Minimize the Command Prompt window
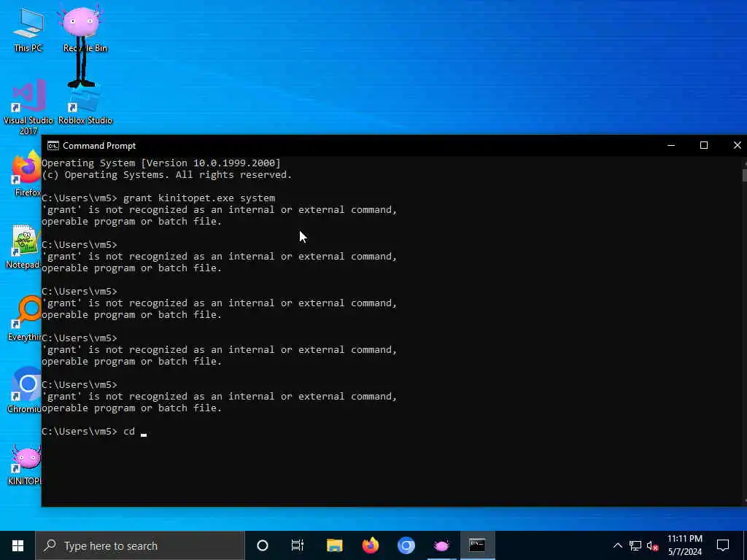The height and width of the screenshot is (560, 747). point(671,146)
